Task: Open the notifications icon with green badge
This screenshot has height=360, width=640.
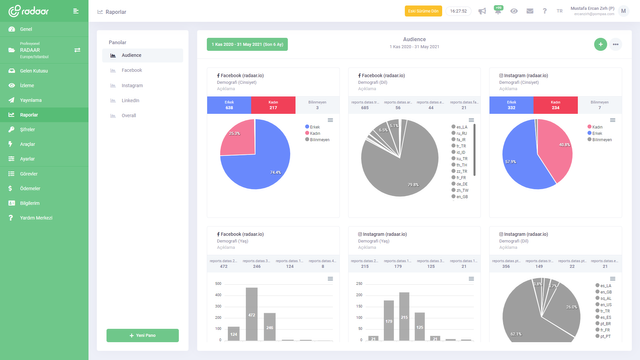Action: [x=498, y=10]
